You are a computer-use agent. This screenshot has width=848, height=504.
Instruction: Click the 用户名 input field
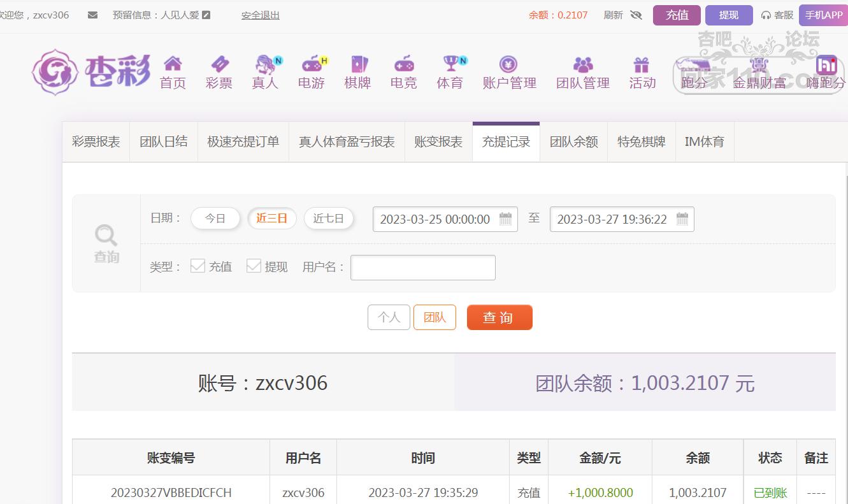422,268
